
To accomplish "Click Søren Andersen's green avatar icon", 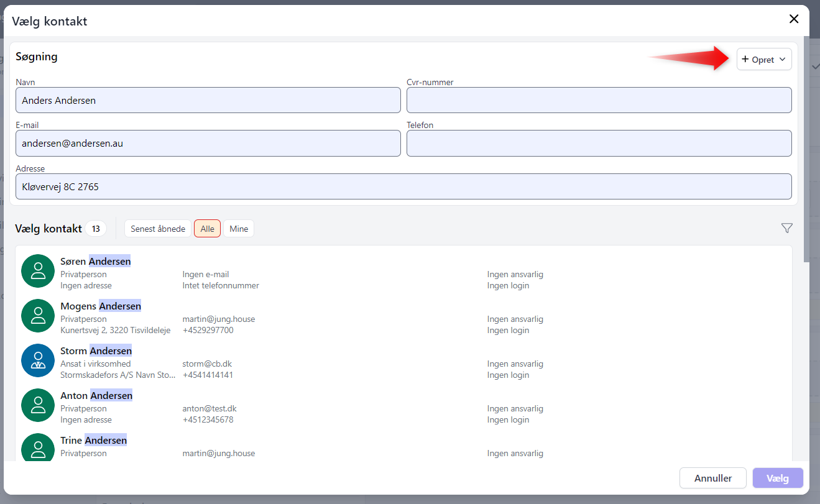I will point(38,271).
